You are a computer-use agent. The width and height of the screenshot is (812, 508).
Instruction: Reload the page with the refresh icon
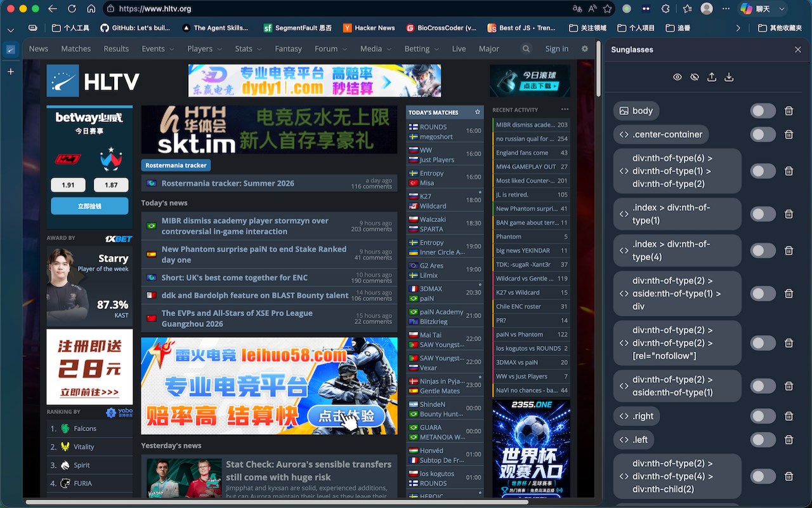[x=72, y=9]
